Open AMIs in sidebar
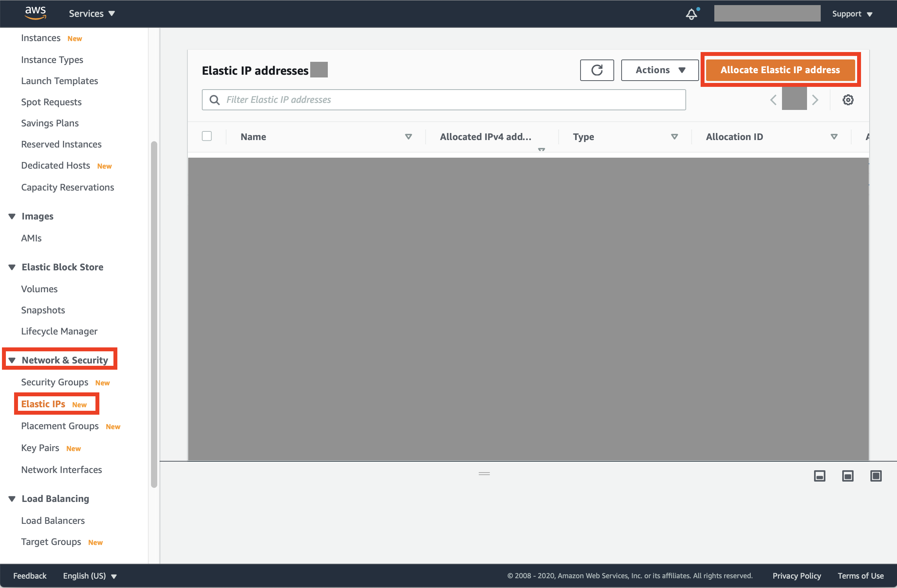Viewport: 897px width, 588px height. click(x=31, y=238)
